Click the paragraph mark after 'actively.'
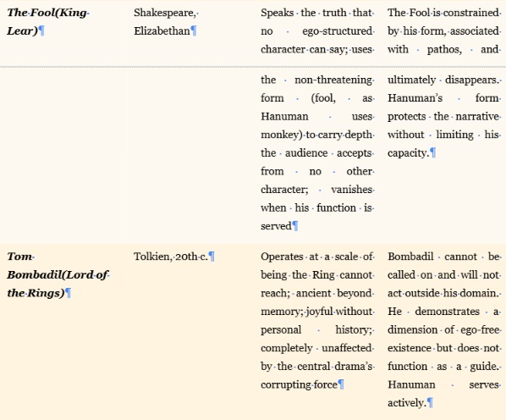Image resolution: width=506 pixels, height=420 pixels. [x=430, y=403]
